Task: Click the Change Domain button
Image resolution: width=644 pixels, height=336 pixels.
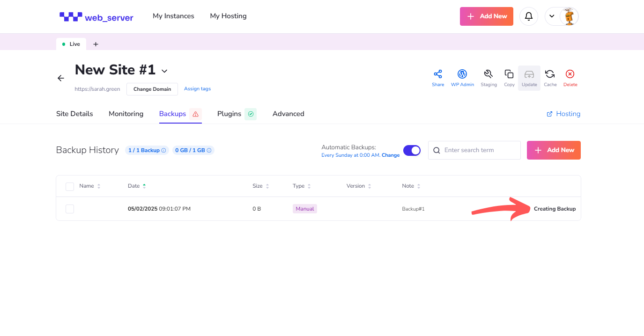Action: (152, 89)
